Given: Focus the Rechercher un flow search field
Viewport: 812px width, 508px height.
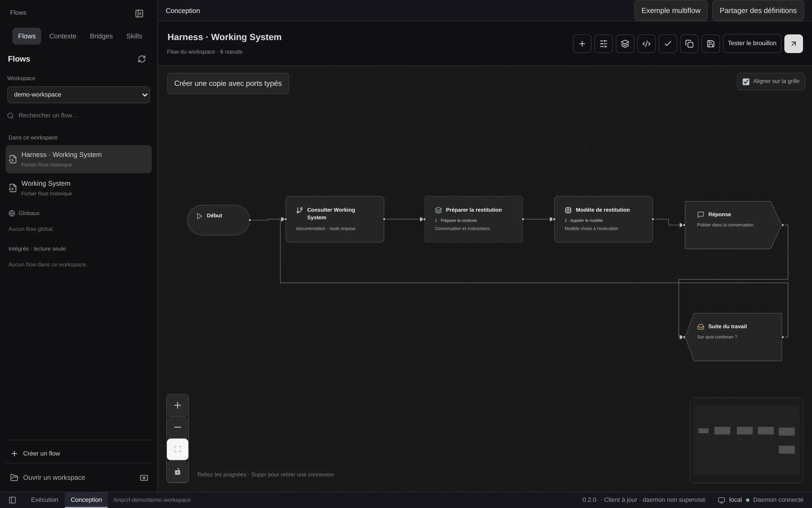Looking at the screenshot, I should pyautogui.click(x=78, y=116).
